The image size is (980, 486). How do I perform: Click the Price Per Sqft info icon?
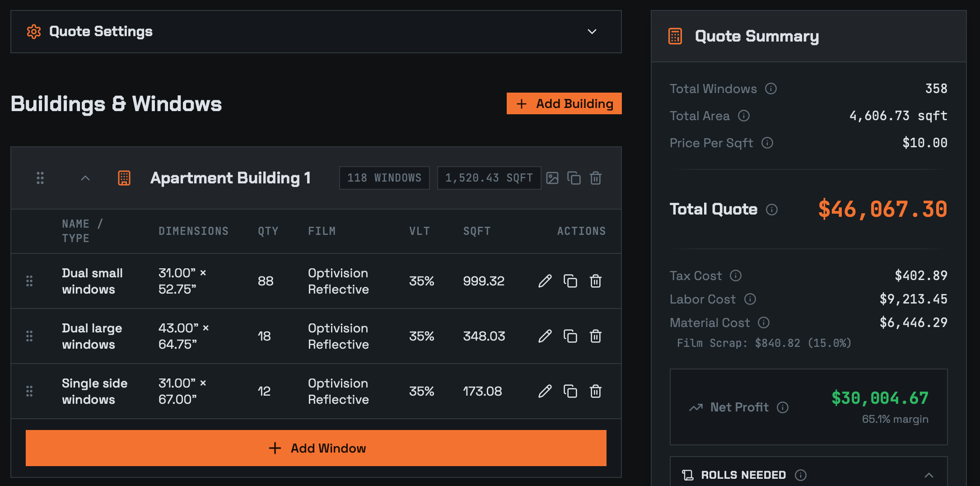pos(767,143)
